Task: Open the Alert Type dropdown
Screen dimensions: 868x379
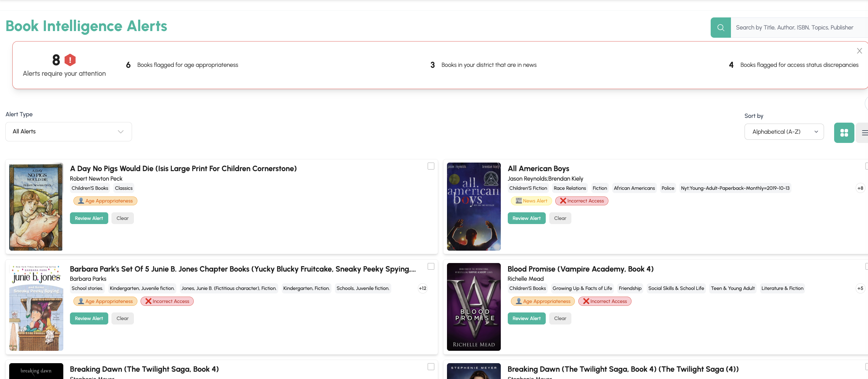Action: coord(68,132)
